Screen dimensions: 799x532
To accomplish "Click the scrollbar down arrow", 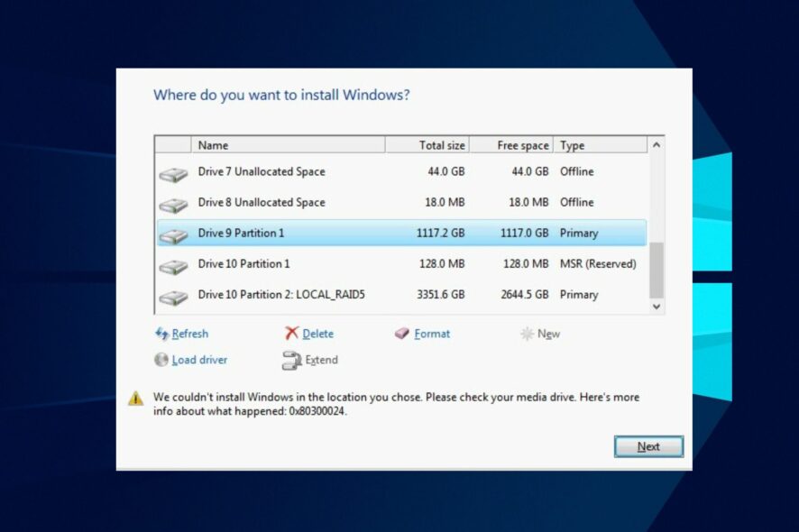I will click(657, 306).
